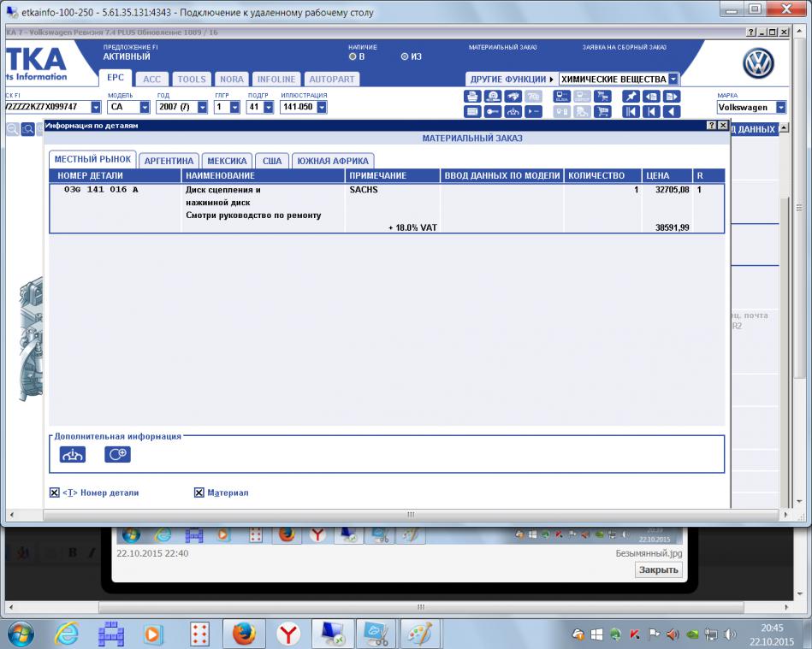Open Internet Explorer from the taskbar
812x649 pixels.
click(66, 634)
